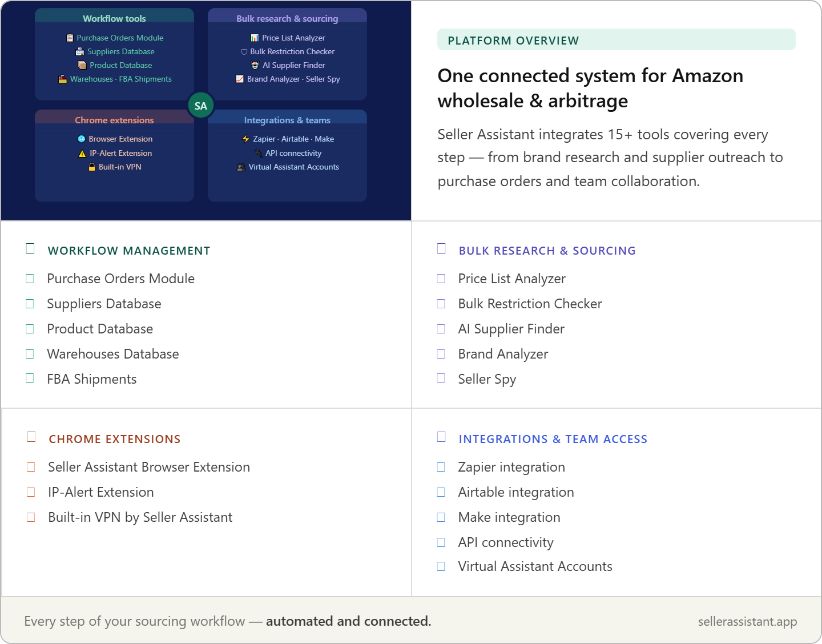Toggle the IP-Alert Extension checkbox
The height and width of the screenshot is (644, 822).
pos(31,492)
